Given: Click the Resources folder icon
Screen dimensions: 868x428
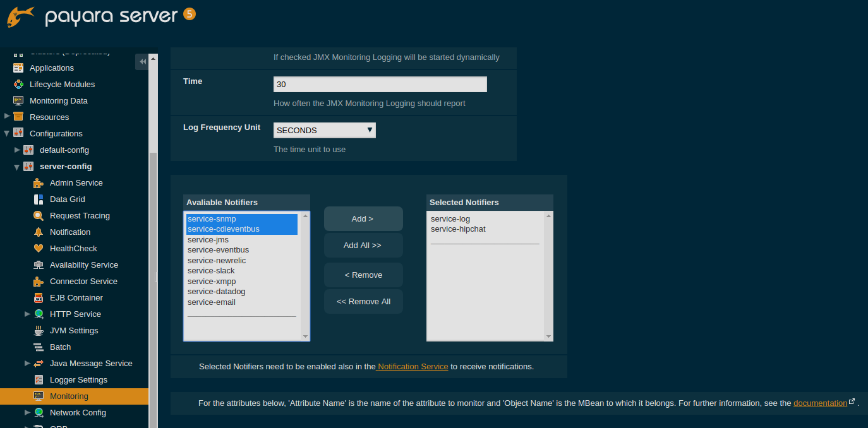Looking at the screenshot, I should point(18,117).
